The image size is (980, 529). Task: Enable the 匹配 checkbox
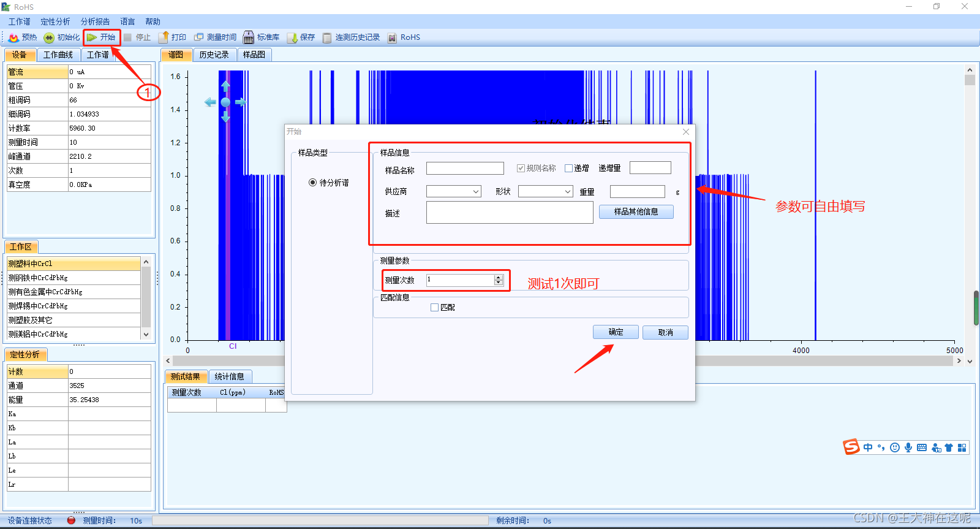pyautogui.click(x=434, y=307)
